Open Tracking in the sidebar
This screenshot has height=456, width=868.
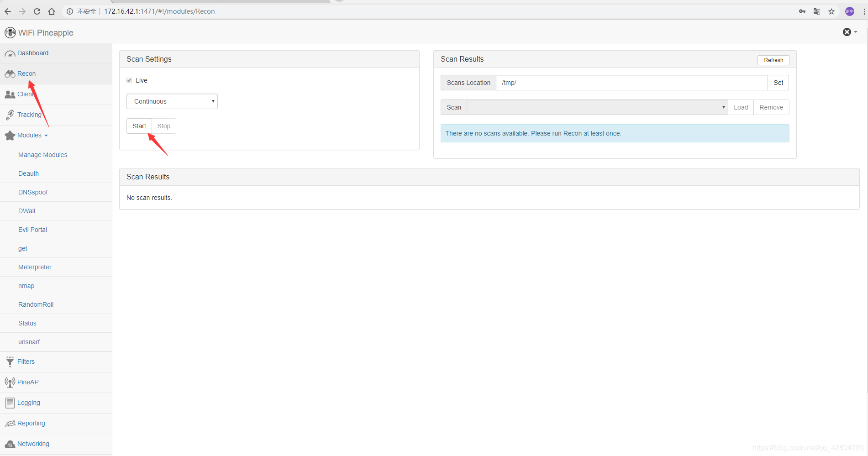[x=29, y=115]
